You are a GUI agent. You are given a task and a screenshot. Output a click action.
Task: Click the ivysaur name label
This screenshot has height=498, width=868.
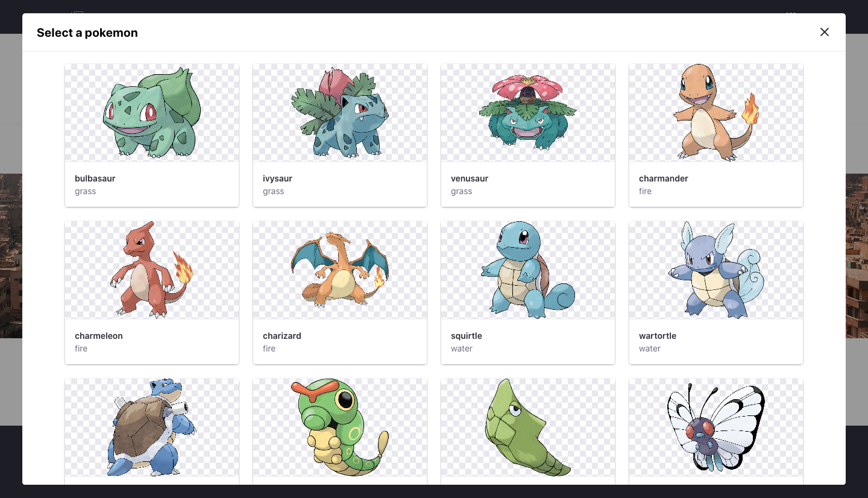point(278,178)
